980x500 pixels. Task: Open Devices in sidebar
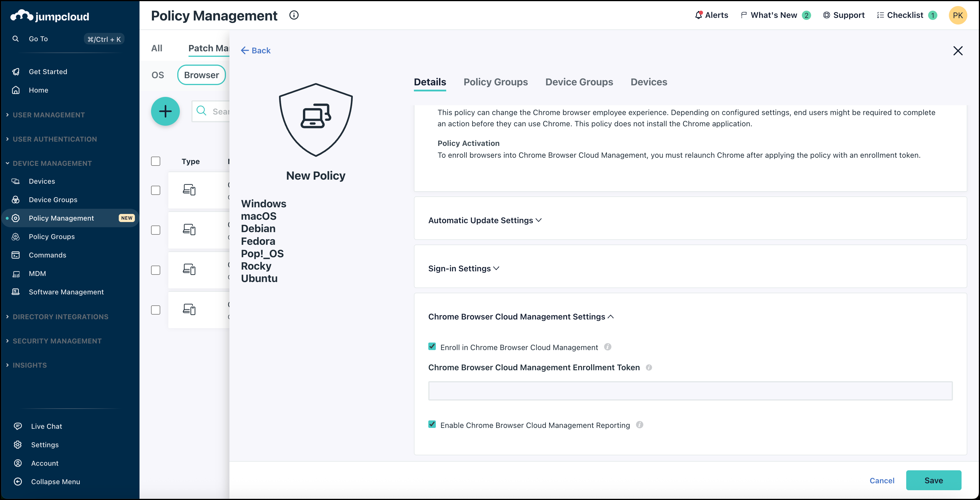42,181
